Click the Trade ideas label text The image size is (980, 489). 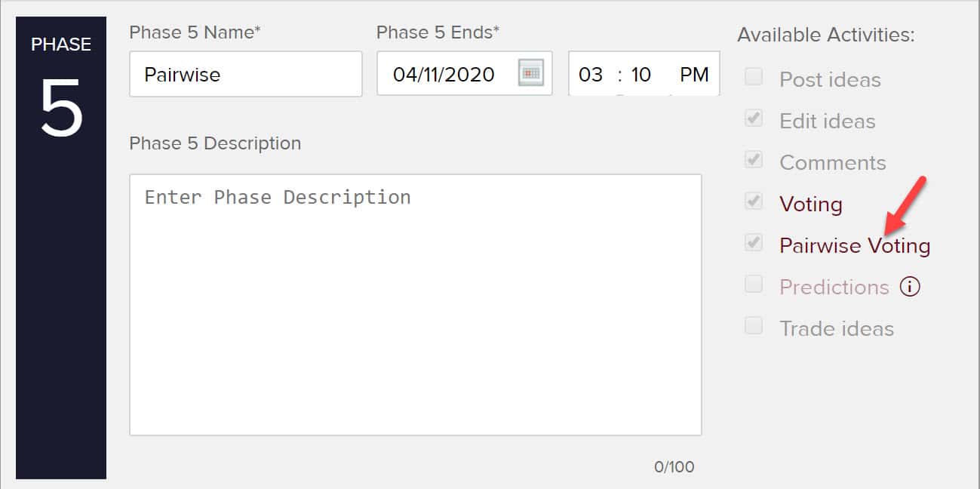(x=836, y=329)
